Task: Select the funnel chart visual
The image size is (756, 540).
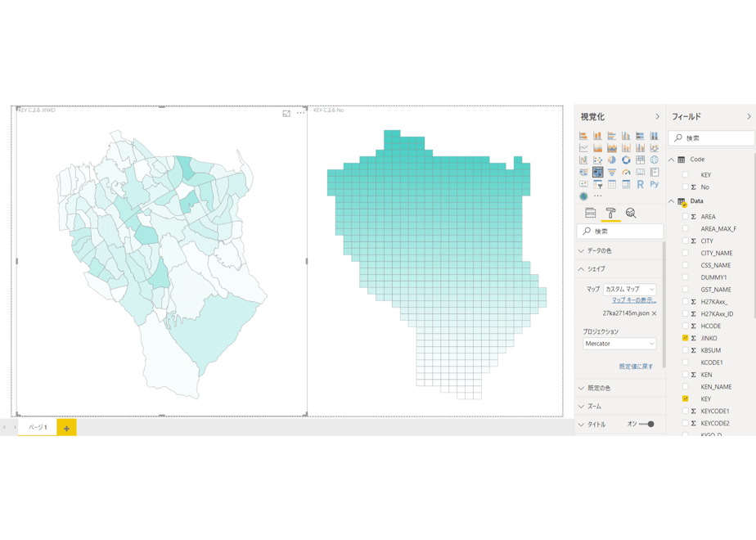Action: [x=612, y=172]
